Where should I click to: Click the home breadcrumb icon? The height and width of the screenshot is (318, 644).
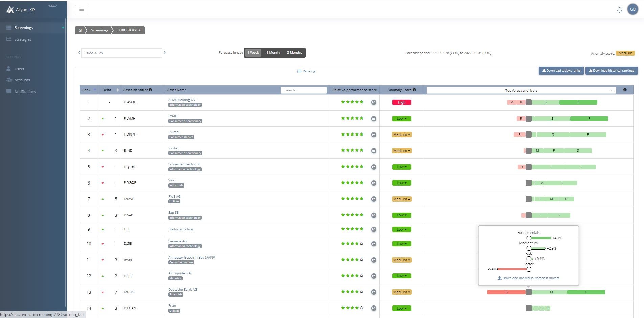pyautogui.click(x=80, y=30)
